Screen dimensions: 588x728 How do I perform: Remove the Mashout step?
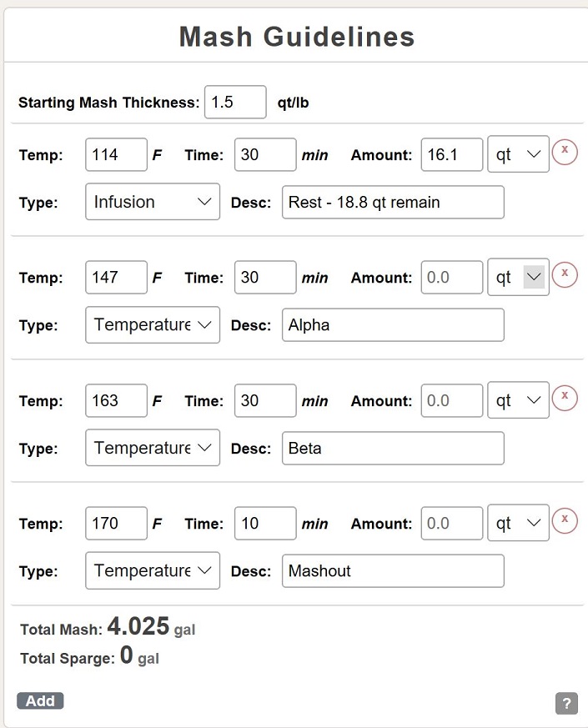pos(565,519)
